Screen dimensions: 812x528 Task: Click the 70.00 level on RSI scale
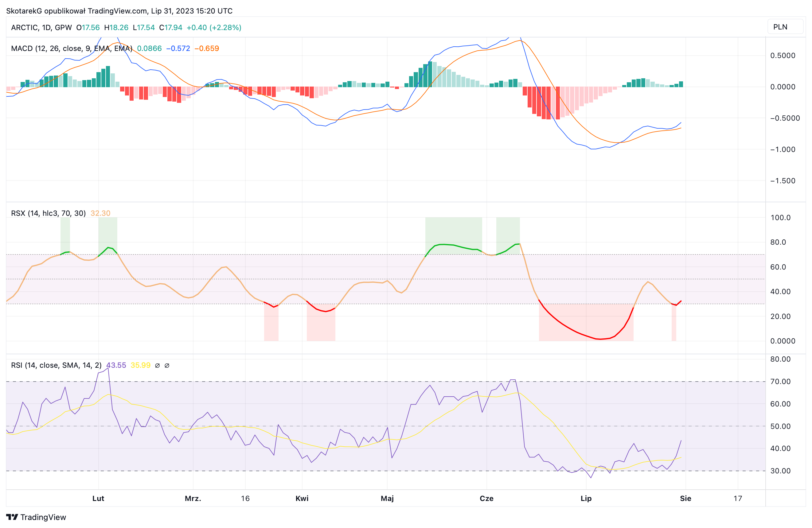[x=780, y=381]
